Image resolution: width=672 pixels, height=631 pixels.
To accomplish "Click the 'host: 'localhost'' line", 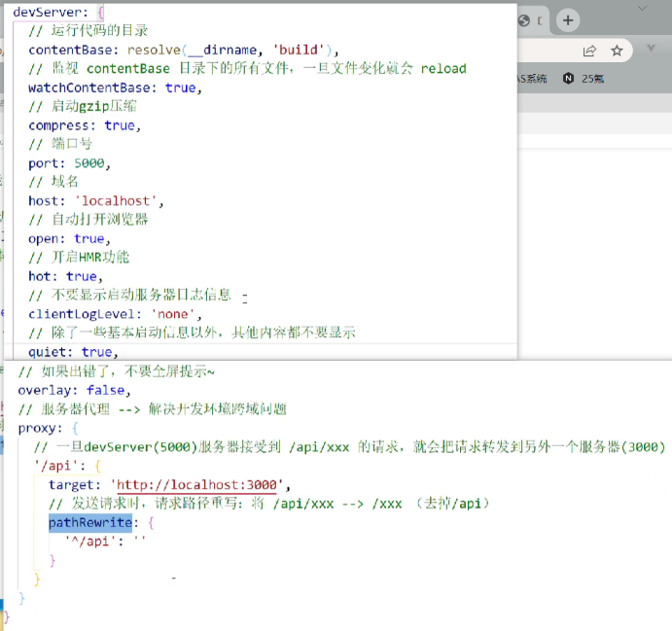I will tap(96, 200).
